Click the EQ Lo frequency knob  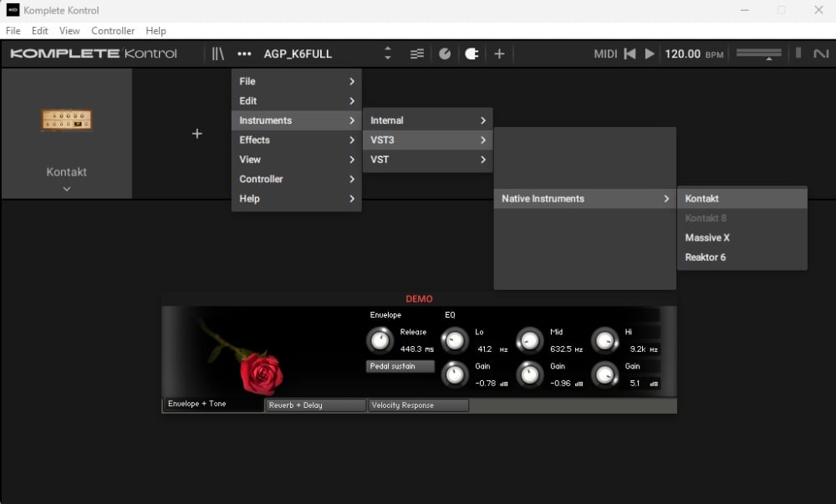coord(455,340)
